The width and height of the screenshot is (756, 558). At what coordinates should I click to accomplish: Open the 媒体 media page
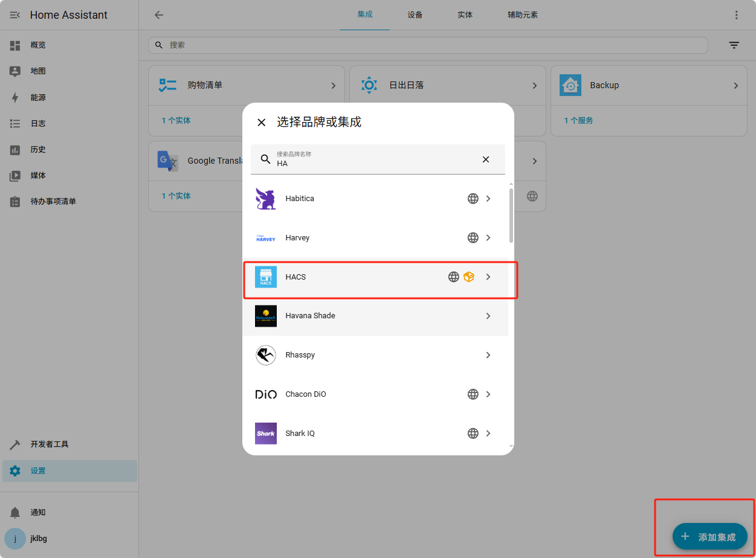tap(69, 176)
